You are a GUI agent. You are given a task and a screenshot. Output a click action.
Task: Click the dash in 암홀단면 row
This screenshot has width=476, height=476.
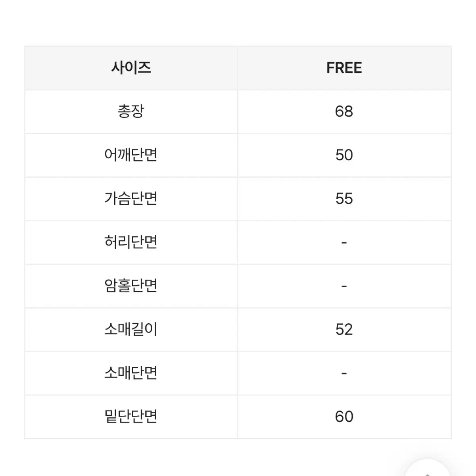click(x=344, y=286)
